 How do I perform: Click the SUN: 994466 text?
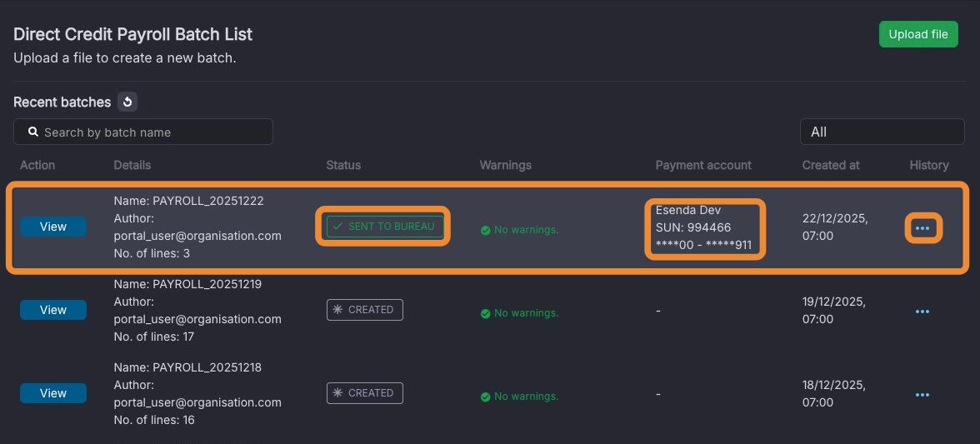point(693,227)
